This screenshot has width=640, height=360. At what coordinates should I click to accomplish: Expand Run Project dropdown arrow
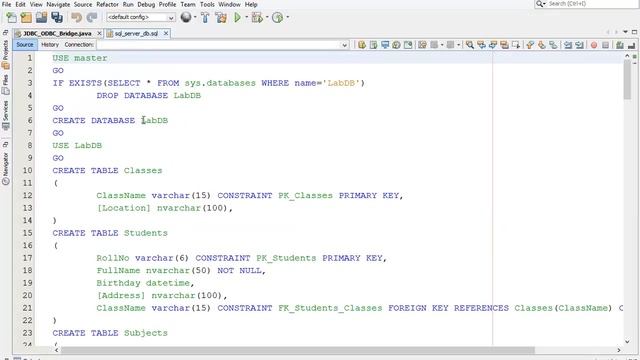click(246, 18)
